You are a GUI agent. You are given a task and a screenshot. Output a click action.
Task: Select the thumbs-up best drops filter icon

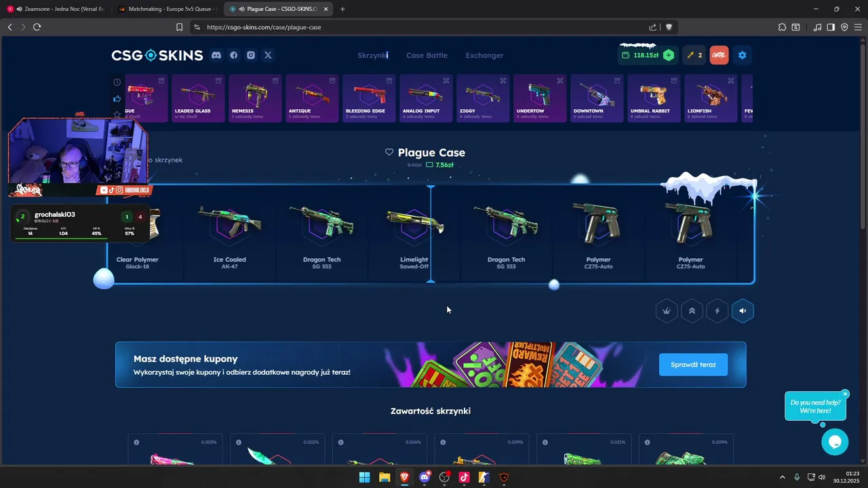[x=117, y=98]
